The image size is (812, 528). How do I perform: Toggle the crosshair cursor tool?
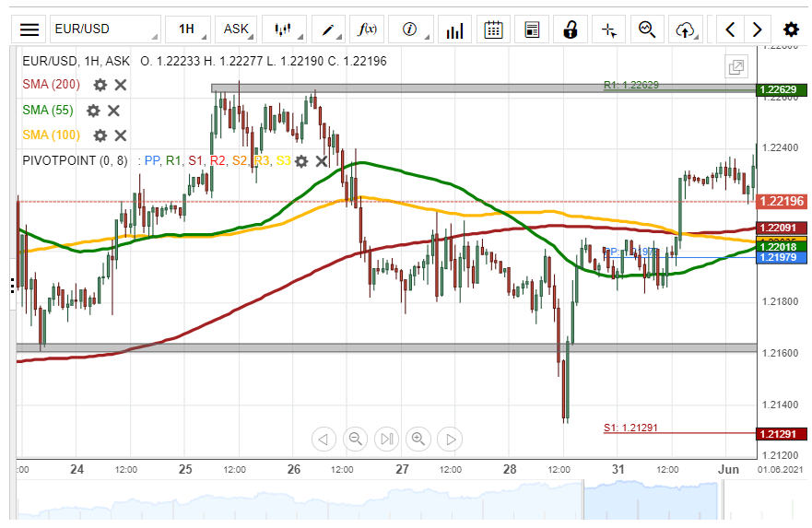click(608, 29)
